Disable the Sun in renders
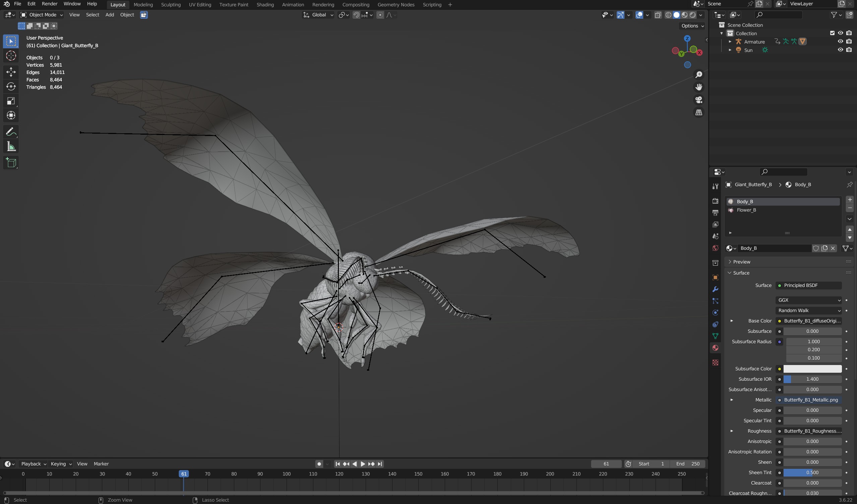The width and height of the screenshot is (857, 504). click(x=849, y=50)
